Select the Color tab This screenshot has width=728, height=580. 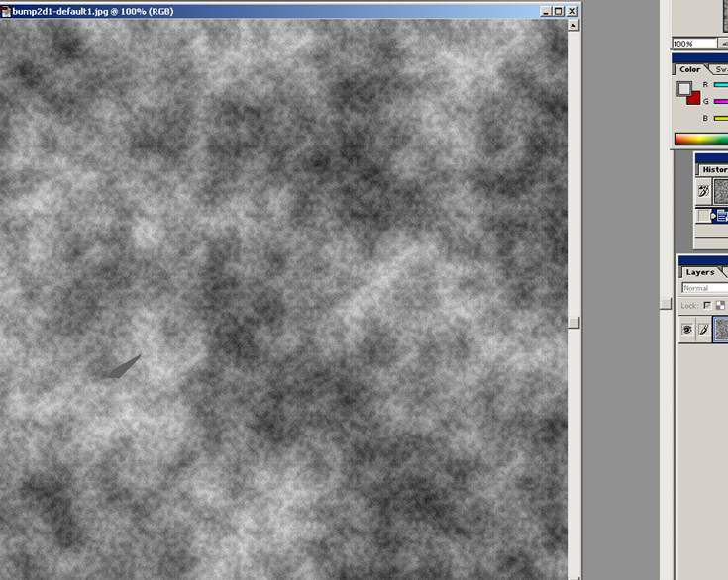[690, 69]
